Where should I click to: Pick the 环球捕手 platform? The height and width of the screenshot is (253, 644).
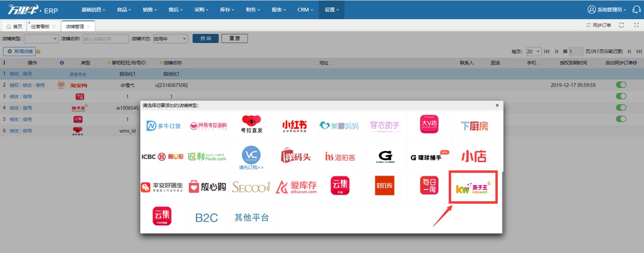coord(429,157)
